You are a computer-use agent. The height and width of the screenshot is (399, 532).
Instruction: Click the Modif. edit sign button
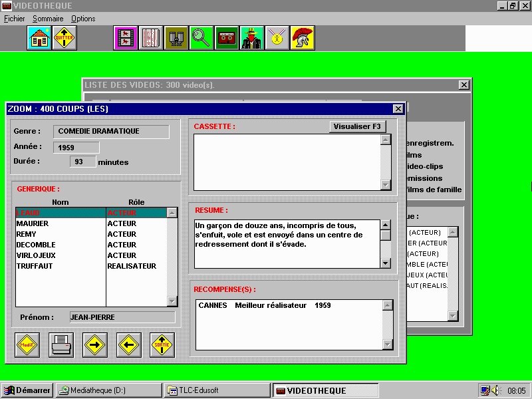pyautogui.click(x=27, y=345)
